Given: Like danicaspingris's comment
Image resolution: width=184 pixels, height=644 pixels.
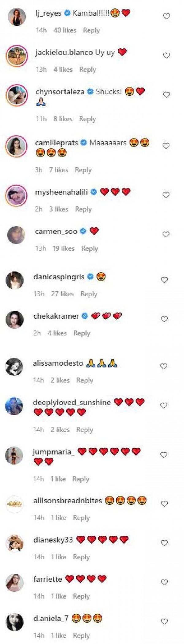Looking at the screenshot, I should pos(164,280).
